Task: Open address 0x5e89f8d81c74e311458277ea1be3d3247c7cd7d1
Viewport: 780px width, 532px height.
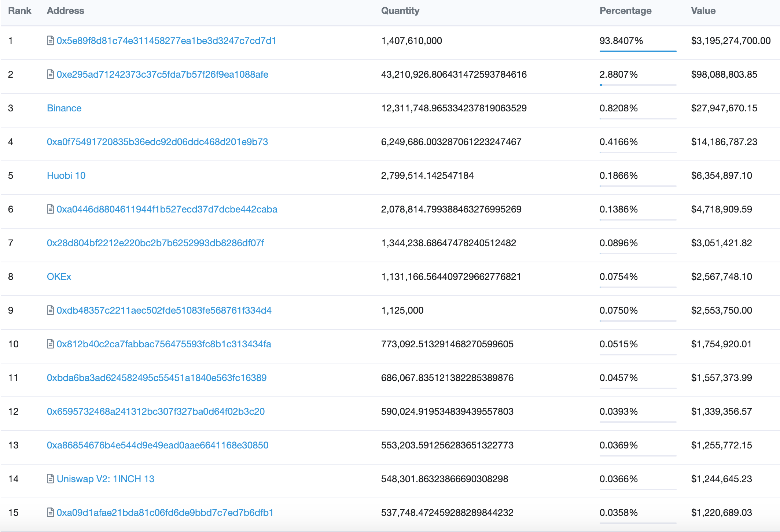Action: (166, 41)
